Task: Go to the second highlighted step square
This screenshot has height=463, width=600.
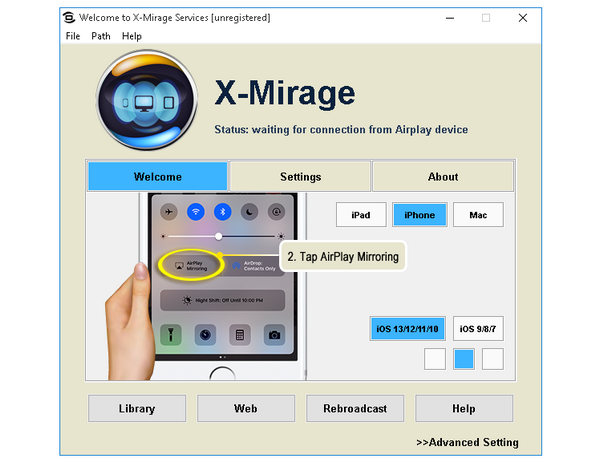Action: (464, 359)
